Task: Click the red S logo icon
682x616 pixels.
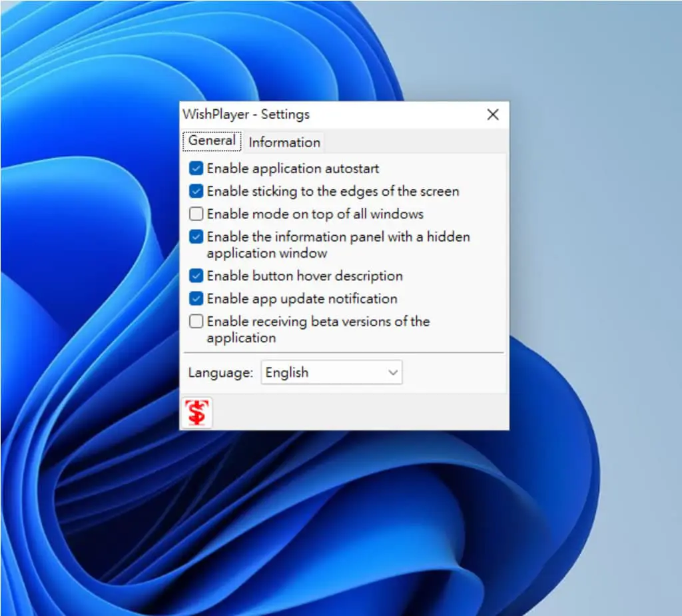Action: 196,412
